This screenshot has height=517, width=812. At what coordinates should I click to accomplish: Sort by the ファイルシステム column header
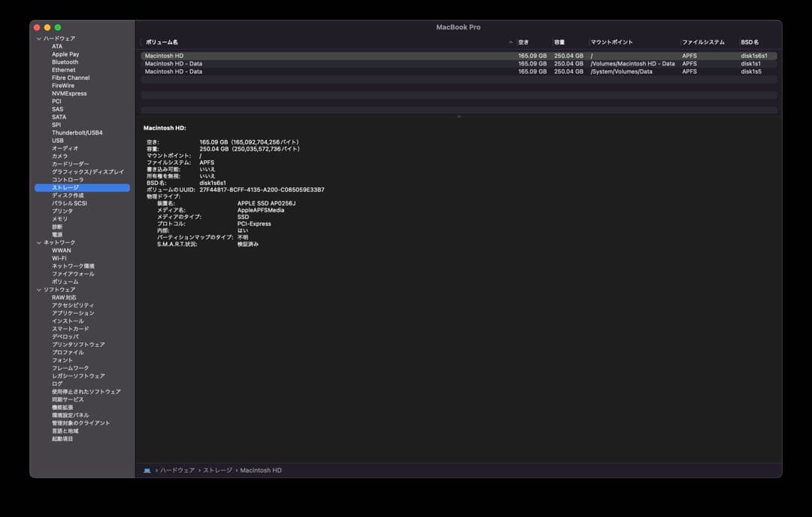click(703, 42)
